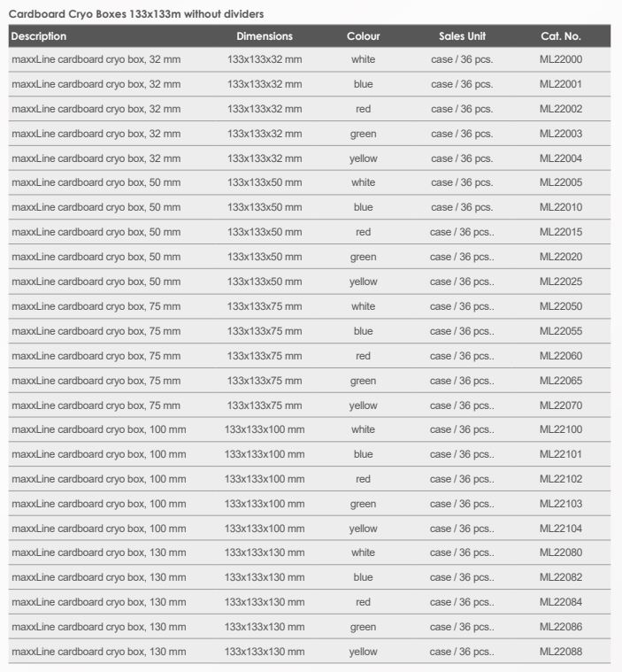
Task: Click the description in the ML22002 row
Action: coord(96,109)
